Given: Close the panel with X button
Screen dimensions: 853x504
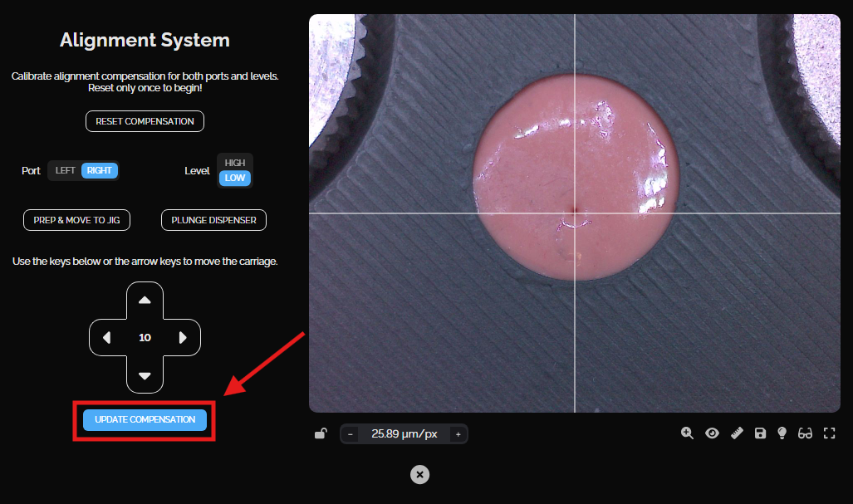Looking at the screenshot, I should point(420,474).
